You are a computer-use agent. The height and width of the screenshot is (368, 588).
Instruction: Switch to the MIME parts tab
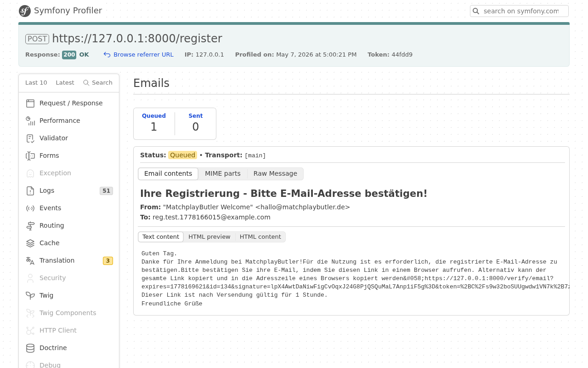tap(223, 173)
